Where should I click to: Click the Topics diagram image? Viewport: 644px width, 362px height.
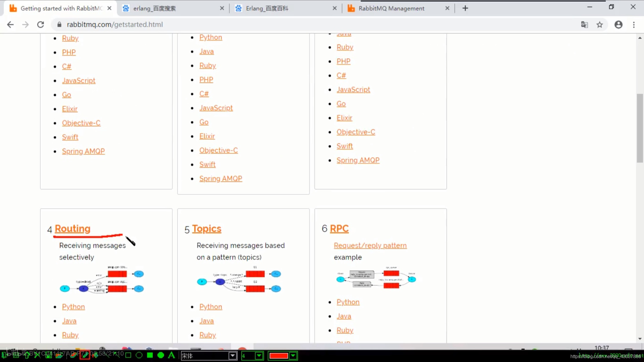(x=239, y=279)
